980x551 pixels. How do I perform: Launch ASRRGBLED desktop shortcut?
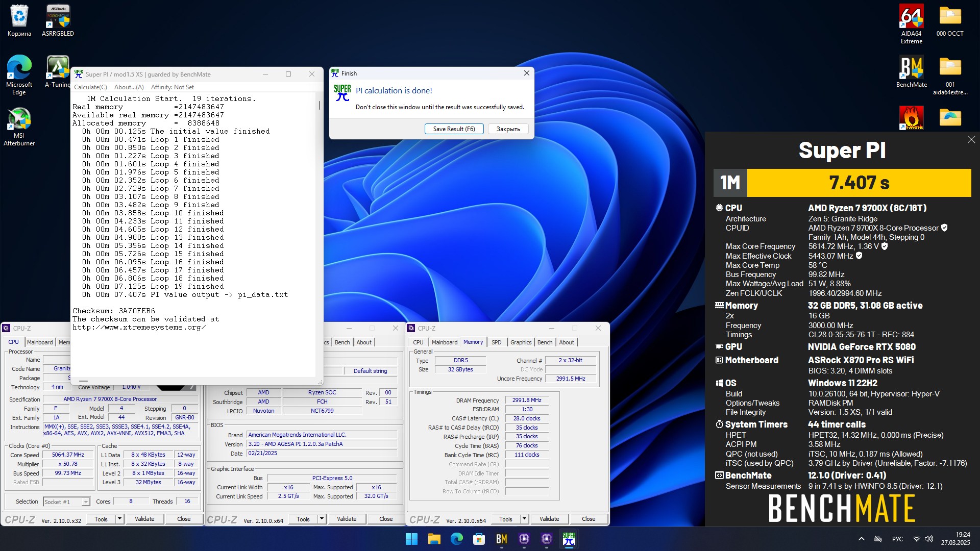(58, 20)
